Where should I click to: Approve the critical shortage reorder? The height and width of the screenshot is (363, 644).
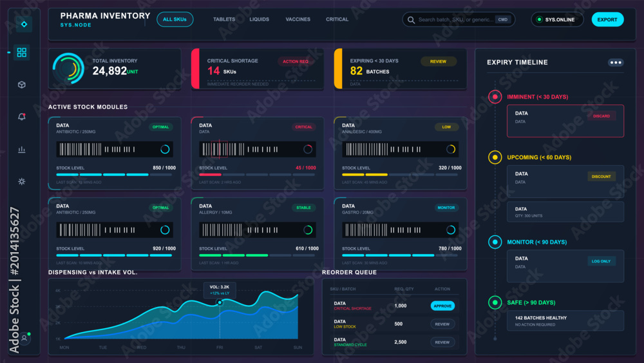click(x=442, y=306)
